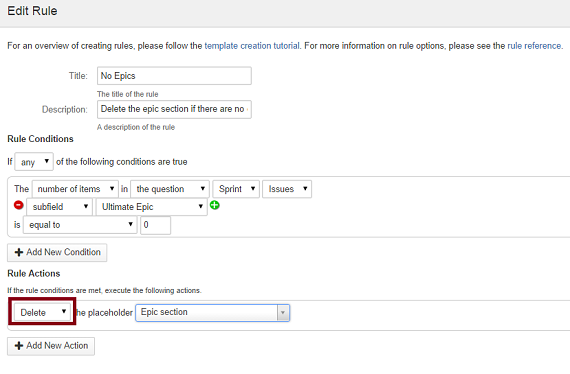The width and height of the screenshot is (570, 374).
Task: Select the 'Edit Rule' page title
Action: point(32,11)
